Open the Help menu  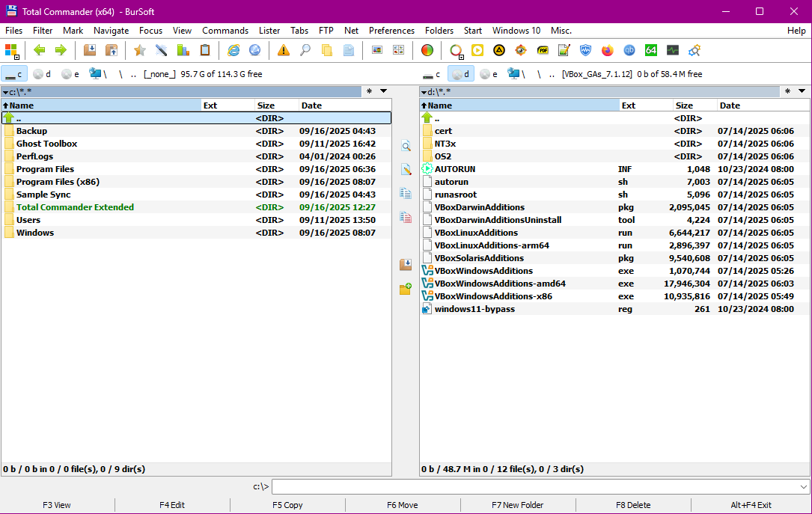tap(796, 31)
